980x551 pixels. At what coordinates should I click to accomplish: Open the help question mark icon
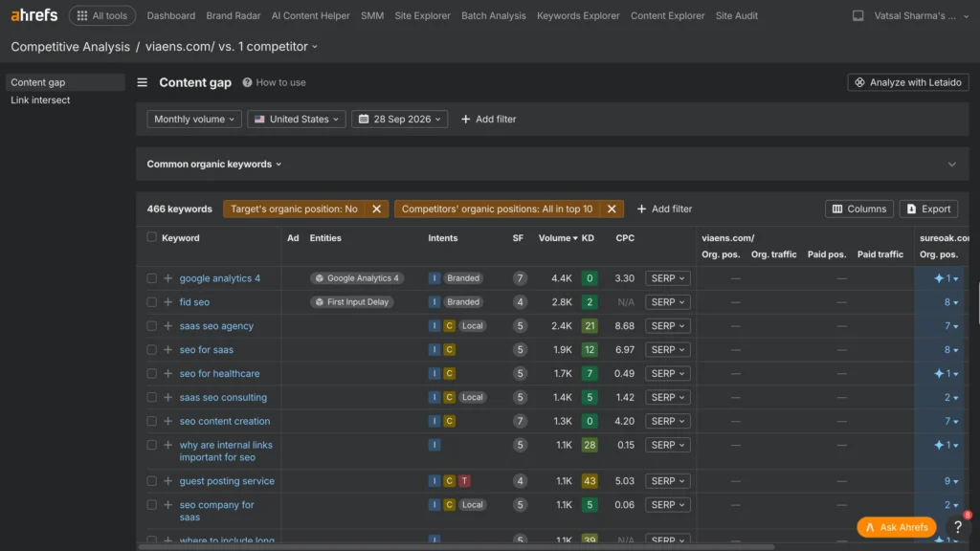click(957, 527)
